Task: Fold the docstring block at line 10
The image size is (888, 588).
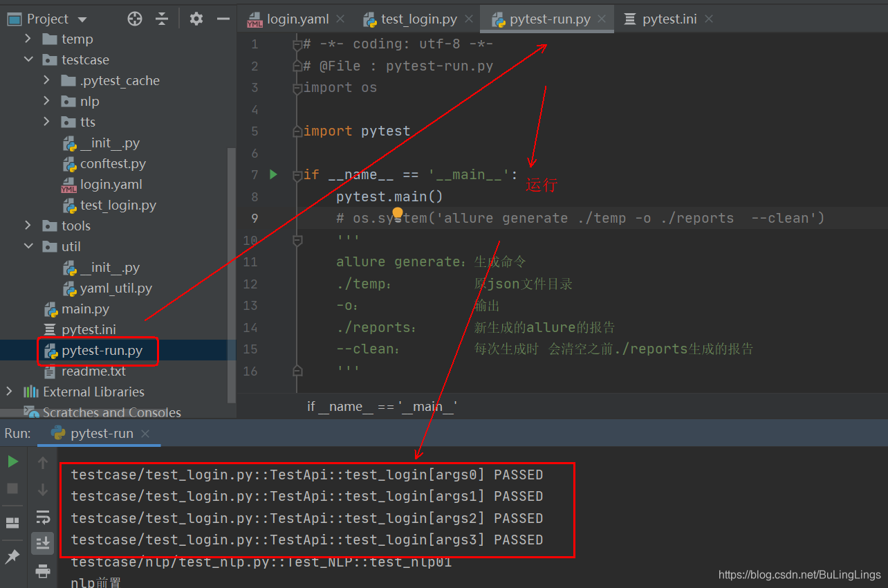Action: (297, 240)
